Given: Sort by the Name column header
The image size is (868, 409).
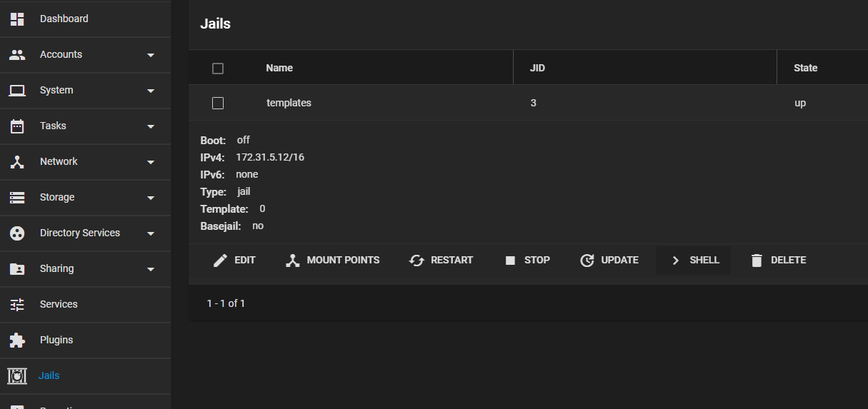Looking at the screenshot, I should (279, 69).
